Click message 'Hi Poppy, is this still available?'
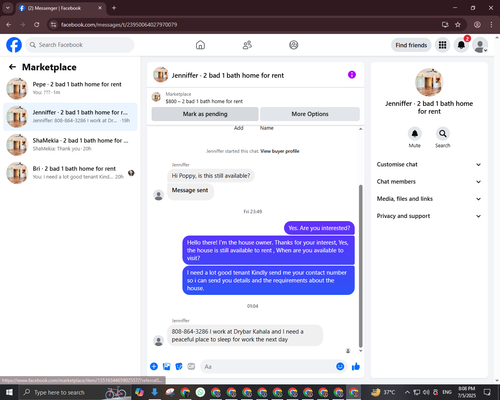The width and height of the screenshot is (500, 400). tap(211, 176)
